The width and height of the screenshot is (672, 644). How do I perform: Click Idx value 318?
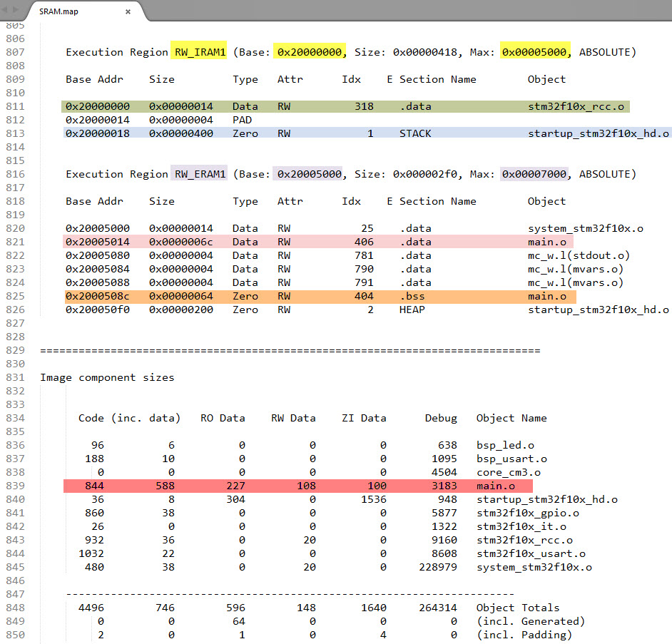pyautogui.click(x=364, y=107)
